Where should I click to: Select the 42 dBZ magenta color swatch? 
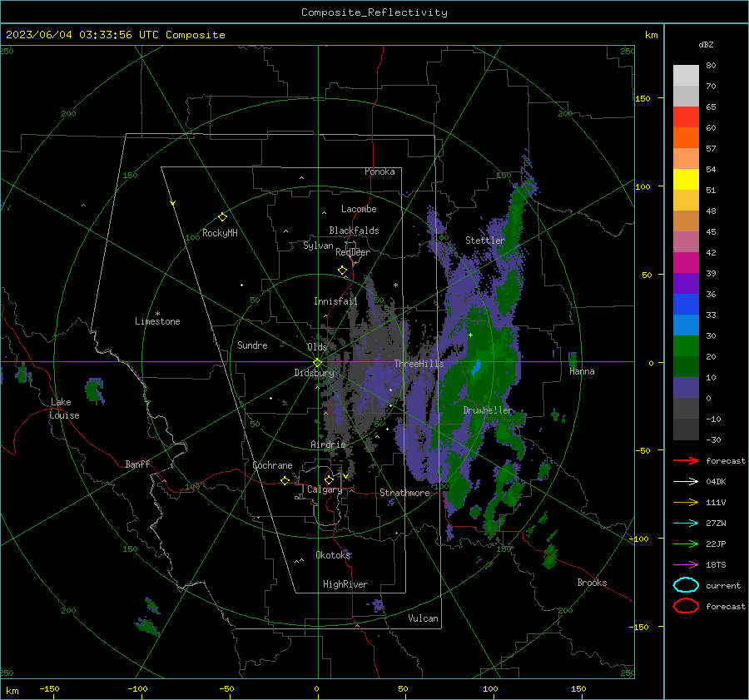686,262
